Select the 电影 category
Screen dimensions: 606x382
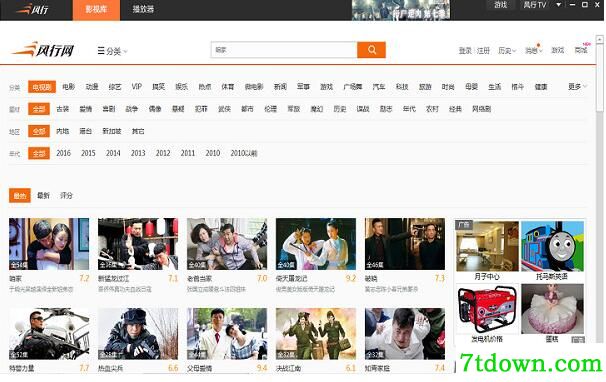pos(68,87)
